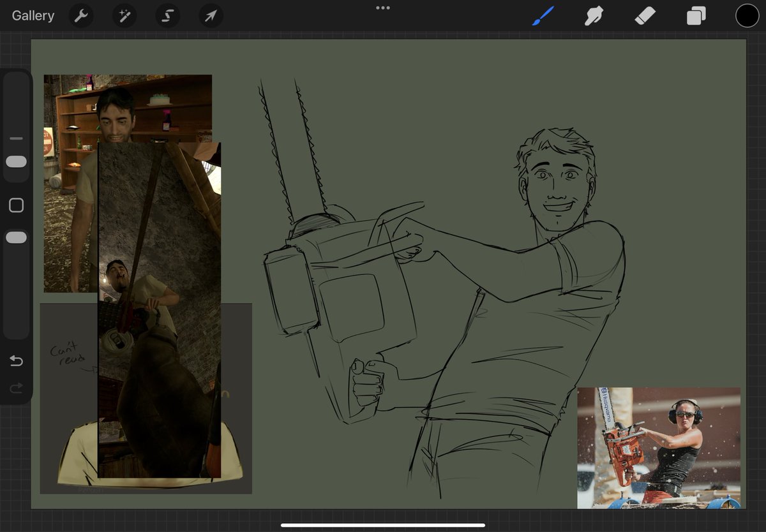Select the Brush paint tool

coord(543,16)
